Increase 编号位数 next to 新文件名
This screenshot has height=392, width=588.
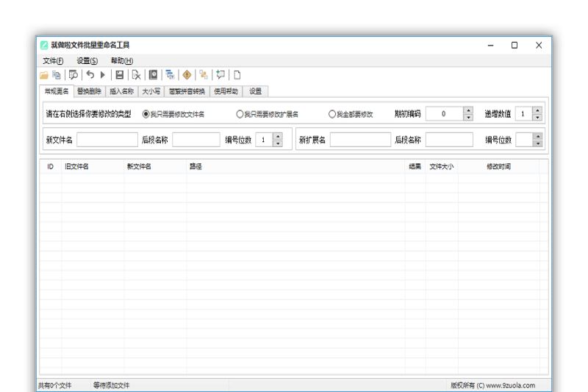(x=278, y=137)
